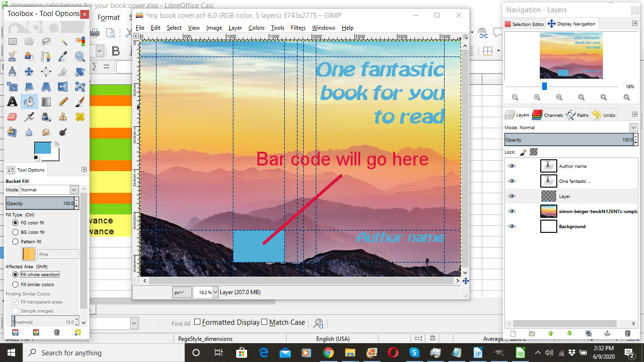Select the Text tool in toolbox
This screenshot has width=644, height=362.
coord(12,101)
